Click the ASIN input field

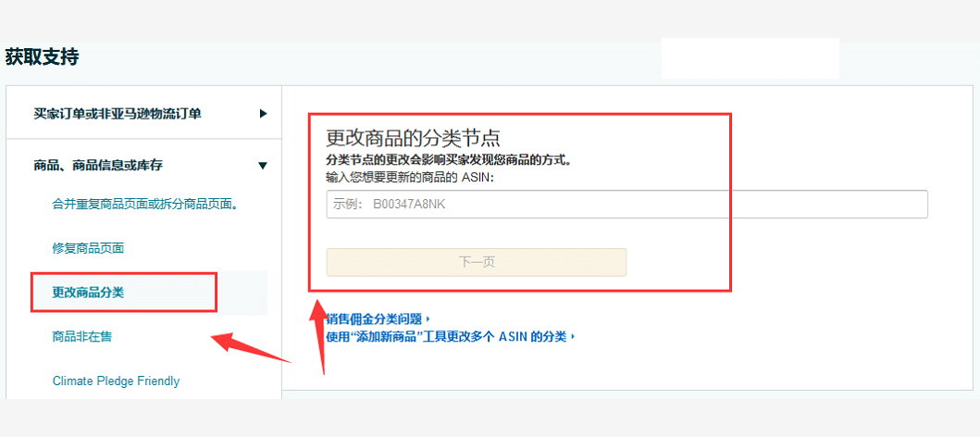tap(626, 204)
